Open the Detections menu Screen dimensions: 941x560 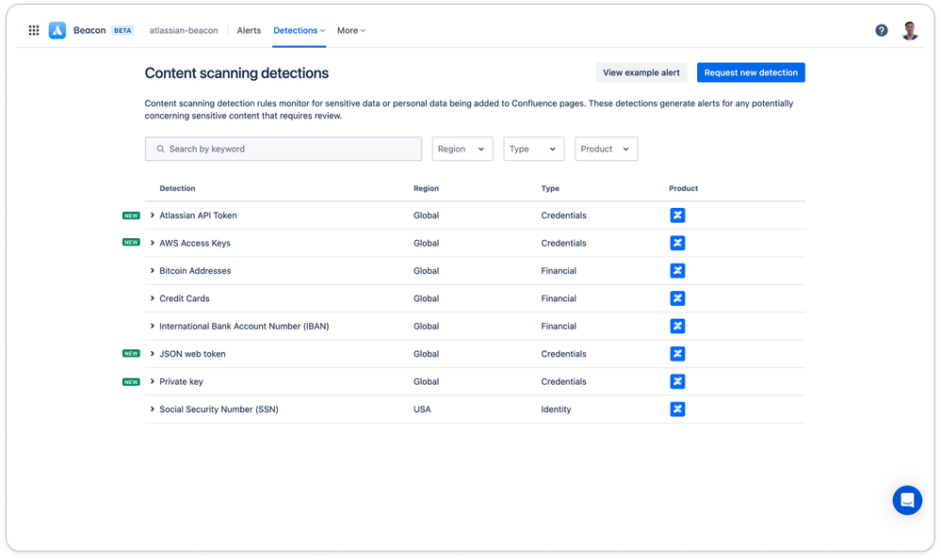click(x=299, y=30)
